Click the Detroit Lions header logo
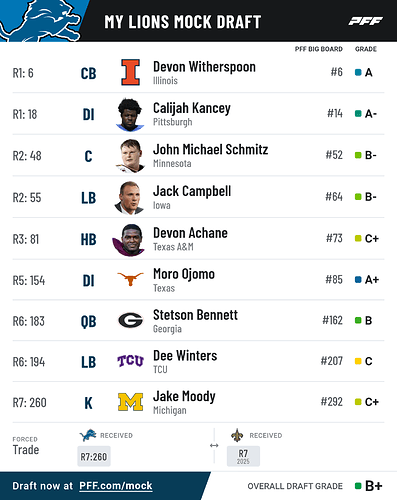This screenshot has height=500, width=397. [40, 21]
